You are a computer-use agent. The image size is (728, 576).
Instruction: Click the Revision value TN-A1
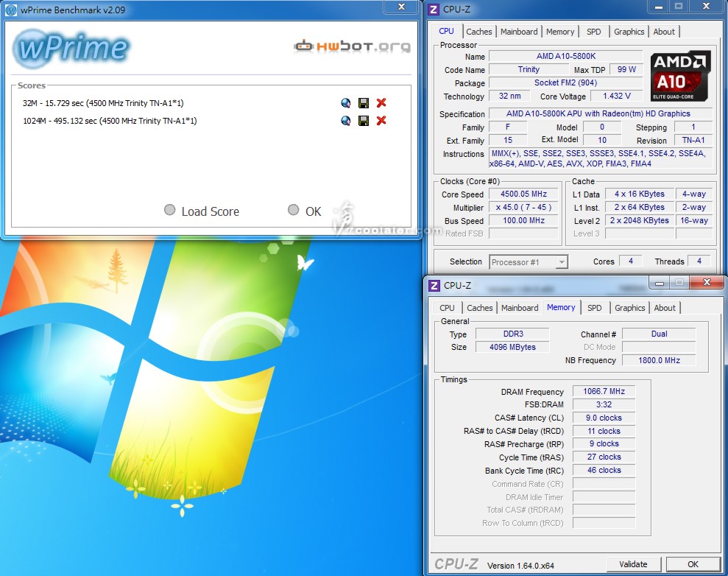[693, 140]
